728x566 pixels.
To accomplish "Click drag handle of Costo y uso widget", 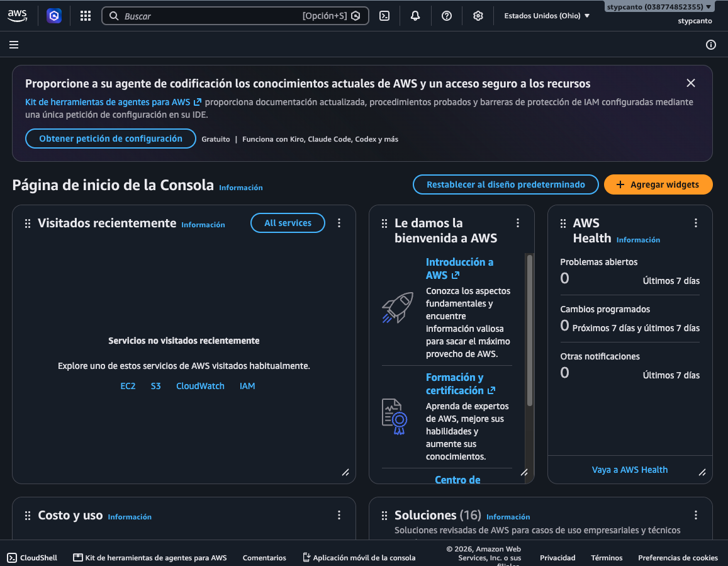I will click(x=28, y=516).
